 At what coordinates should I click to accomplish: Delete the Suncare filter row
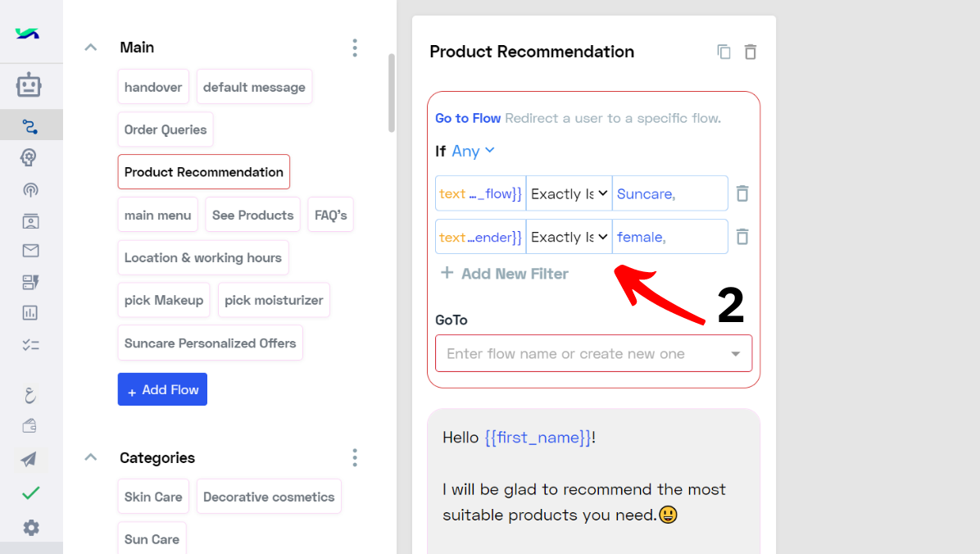pos(742,194)
